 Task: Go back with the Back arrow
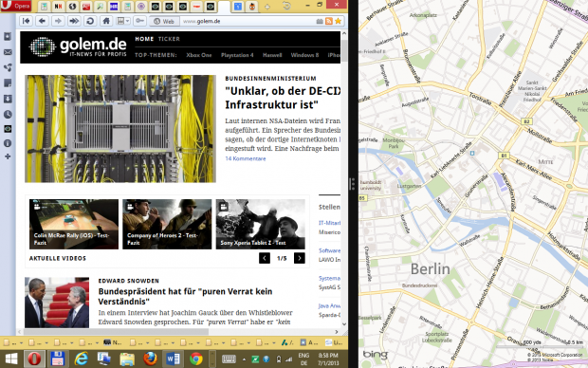point(42,21)
